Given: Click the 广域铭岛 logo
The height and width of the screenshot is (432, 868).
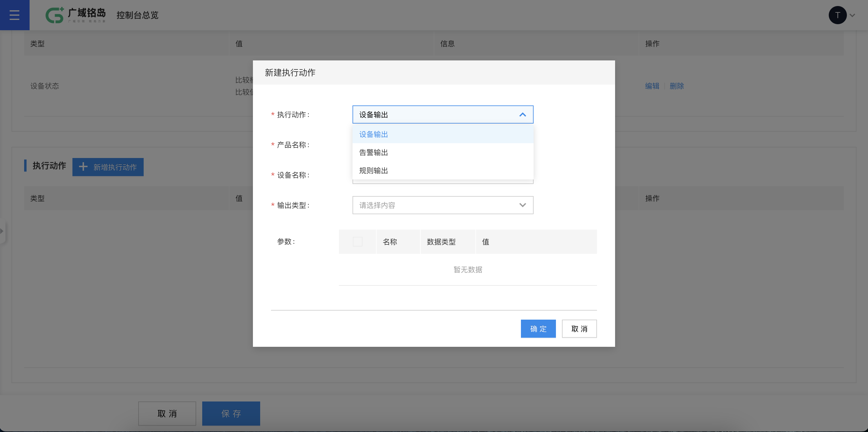Looking at the screenshot, I should [75, 15].
